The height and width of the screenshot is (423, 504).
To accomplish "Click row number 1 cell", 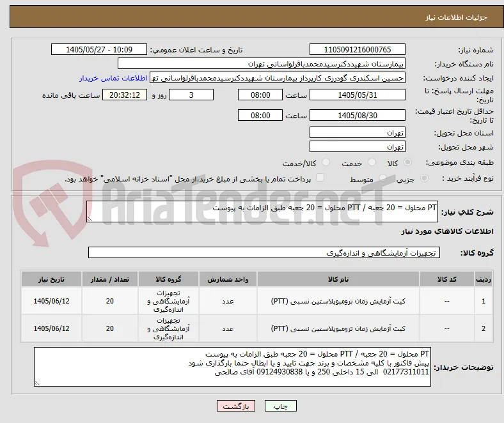I will tap(483, 301).
